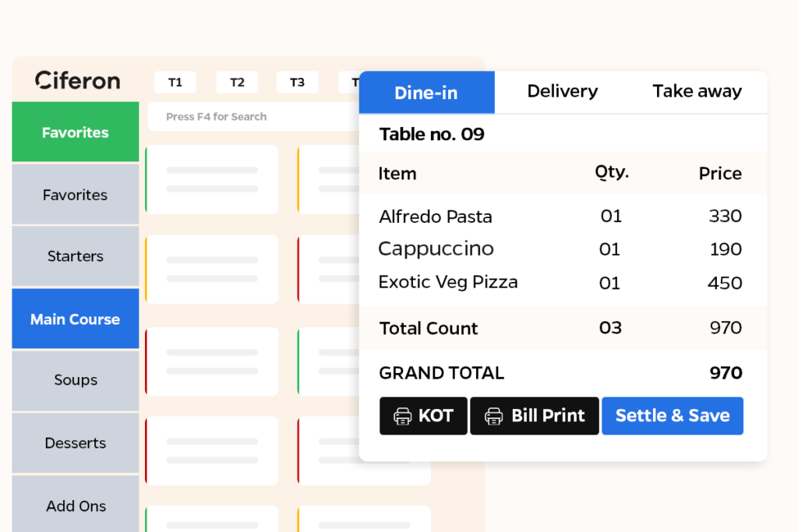Select table T1

tap(175, 83)
